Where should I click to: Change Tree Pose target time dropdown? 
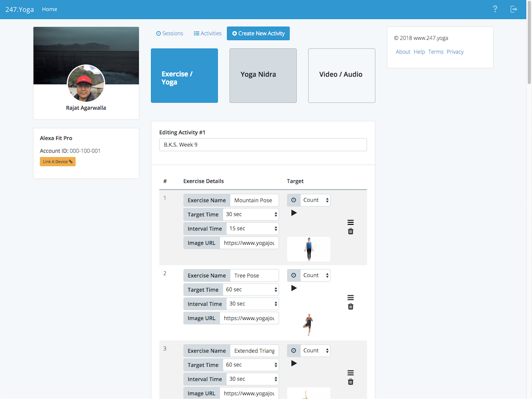pyautogui.click(x=251, y=290)
